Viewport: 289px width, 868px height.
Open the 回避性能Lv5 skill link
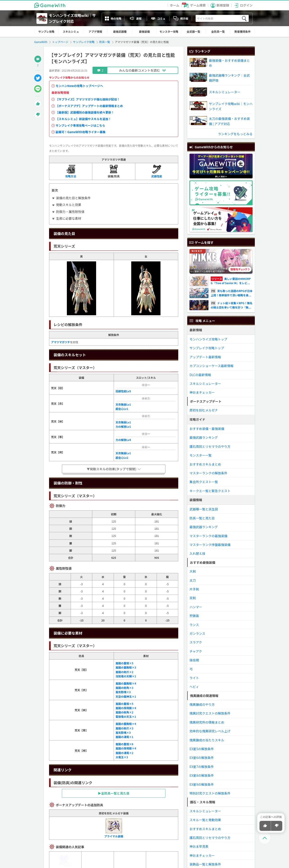pos(123,391)
